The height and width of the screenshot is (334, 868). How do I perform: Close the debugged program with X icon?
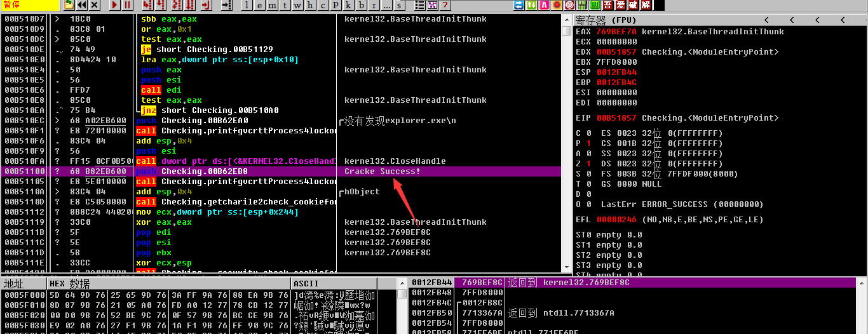pos(94,5)
